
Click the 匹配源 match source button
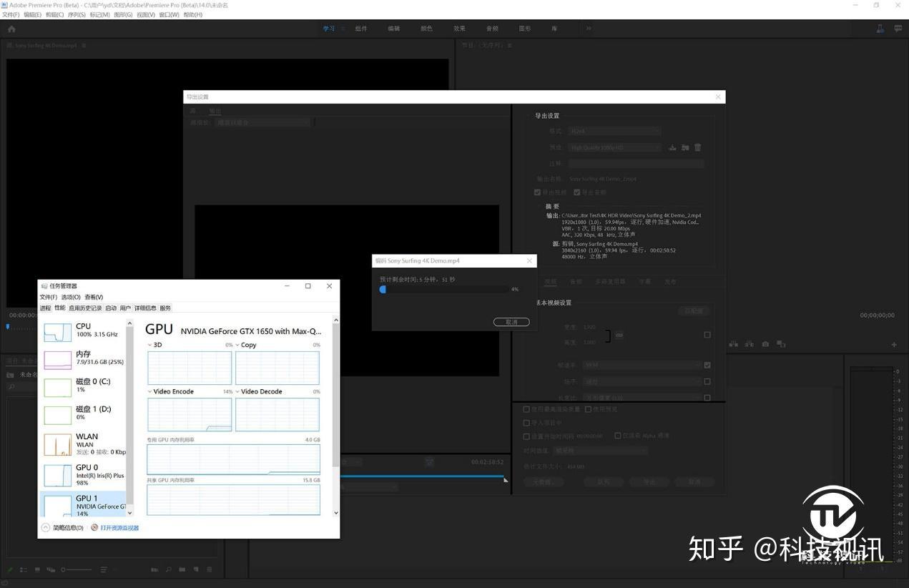pyautogui.click(x=694, y=311)
